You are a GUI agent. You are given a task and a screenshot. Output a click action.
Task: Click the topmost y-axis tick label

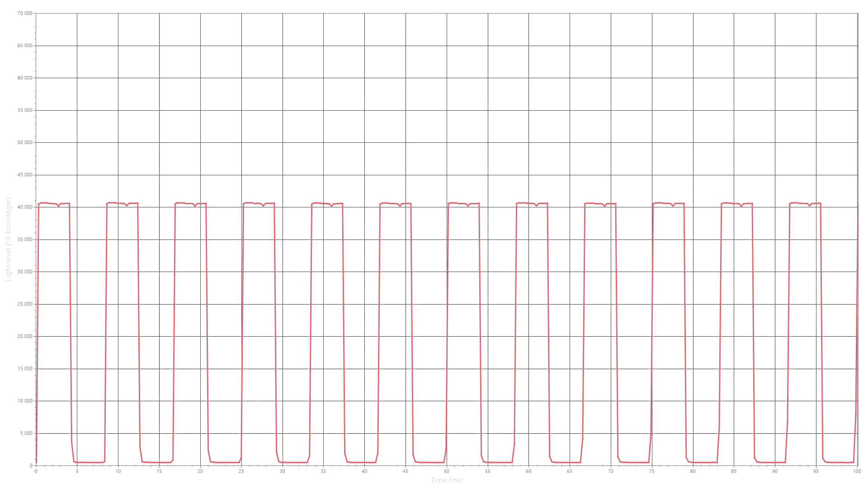click(24, 14)
